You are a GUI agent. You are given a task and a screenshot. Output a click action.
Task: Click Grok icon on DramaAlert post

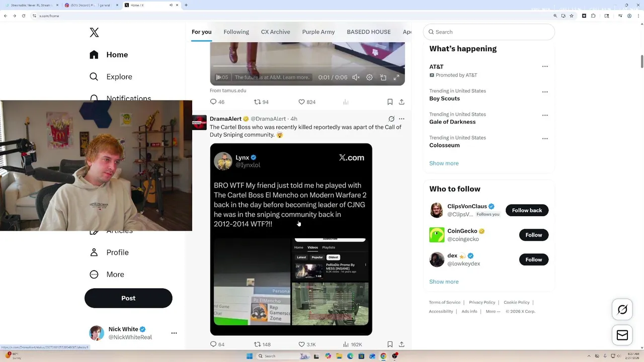coord(391,119)
